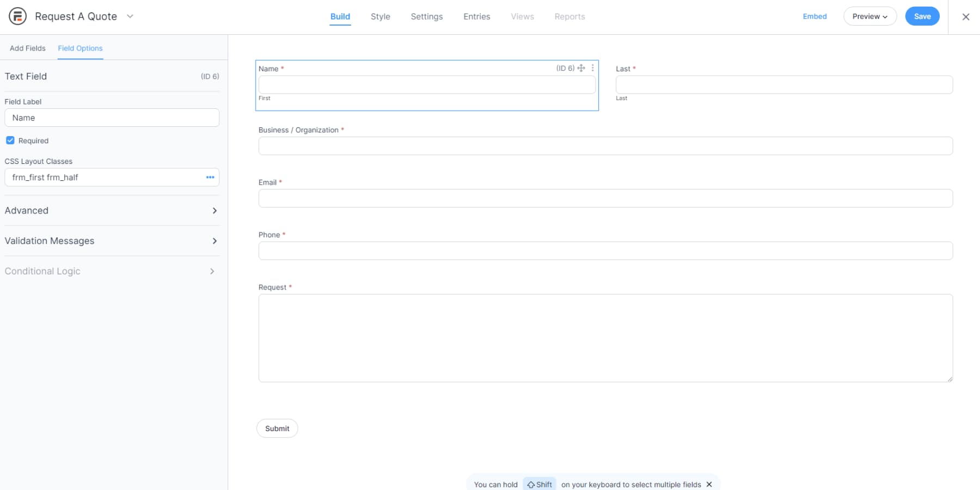Click the Formidable Forms logo icon

pos(18,16)
